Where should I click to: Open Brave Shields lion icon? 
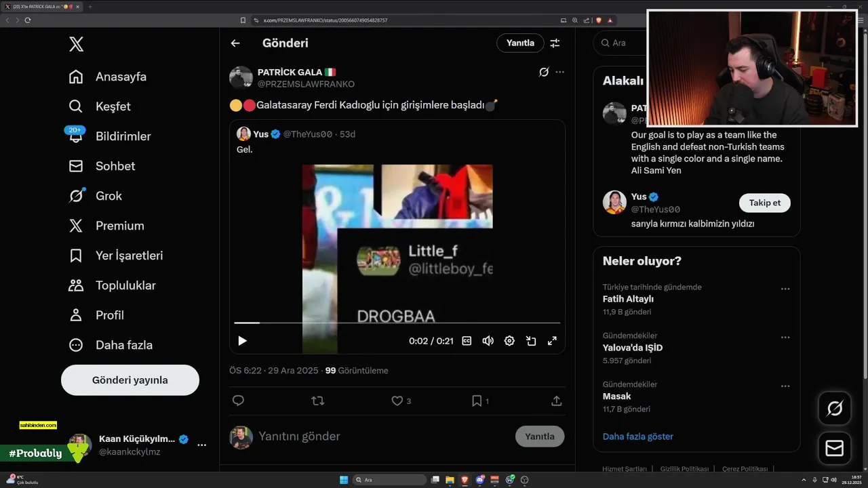click(x=598, y=20)
